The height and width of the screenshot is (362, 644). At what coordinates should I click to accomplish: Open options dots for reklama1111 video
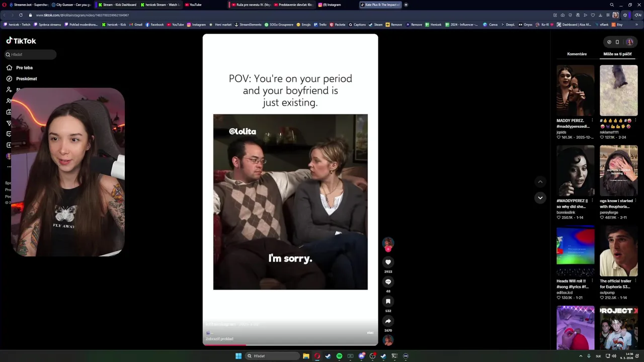click(x=635, y=121)
